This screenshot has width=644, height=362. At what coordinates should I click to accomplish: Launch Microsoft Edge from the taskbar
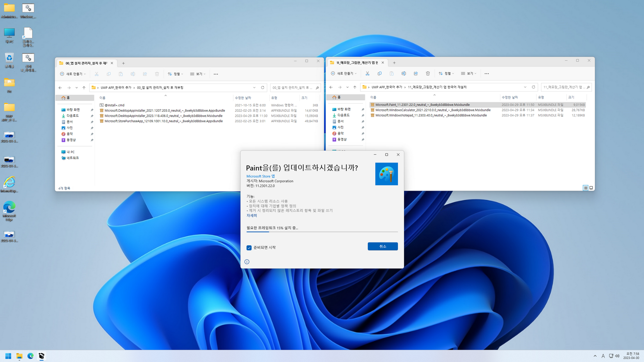31,356
